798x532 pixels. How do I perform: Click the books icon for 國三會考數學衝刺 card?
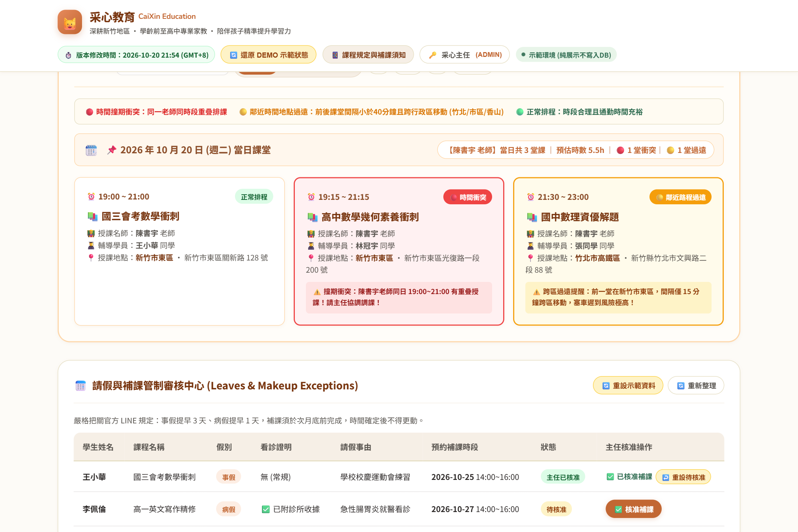pyautogui.click(x=93, y=216)
